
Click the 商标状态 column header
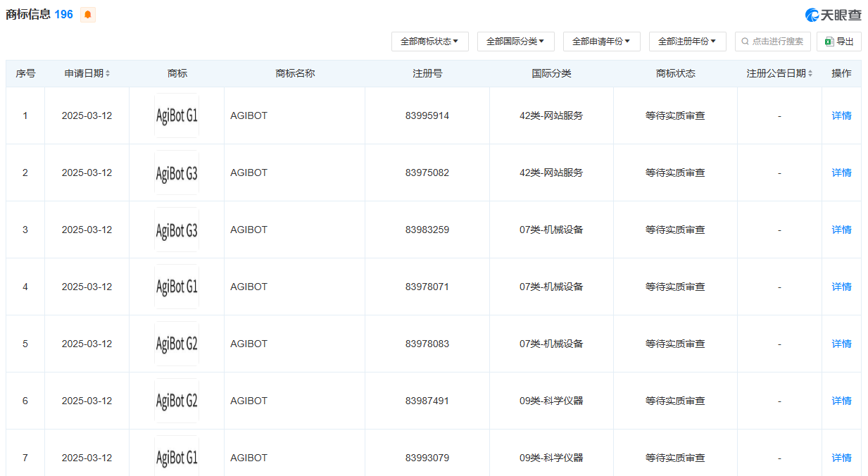click(675, 73)
